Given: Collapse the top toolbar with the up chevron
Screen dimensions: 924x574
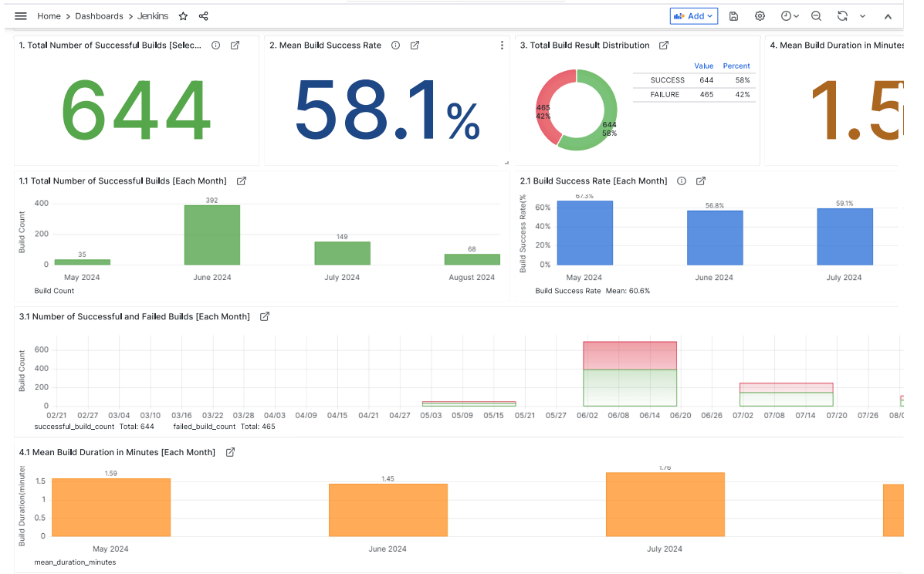Looking at the screenshot, I should [x=888, y=16].
